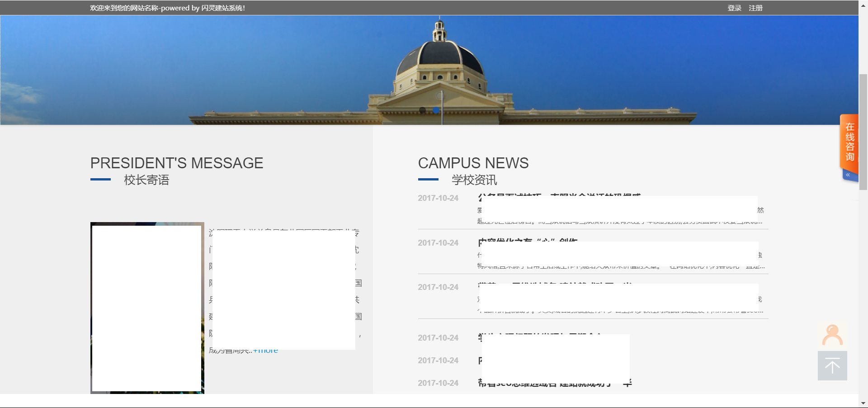Screen dimensions: 868x408
Task: Click the scrollbar down arrow
Action: pyautogui.click(x=863, y=403)
